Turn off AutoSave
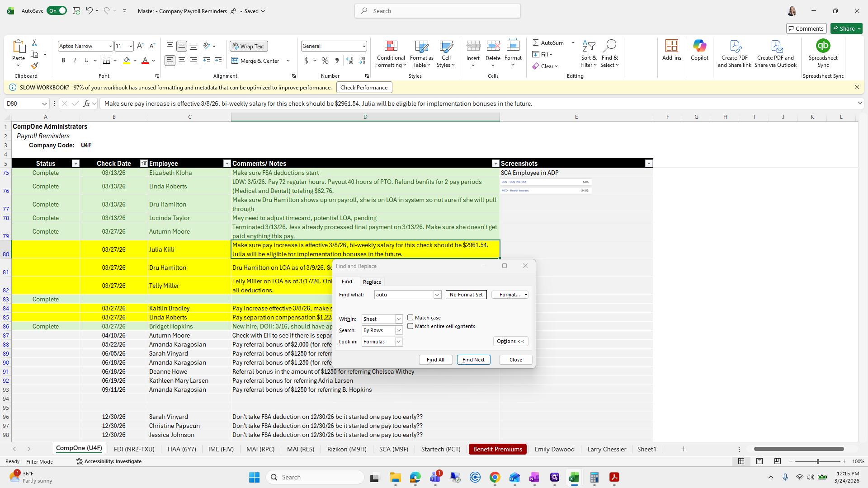868x488 pixels. tap(57, 10)
